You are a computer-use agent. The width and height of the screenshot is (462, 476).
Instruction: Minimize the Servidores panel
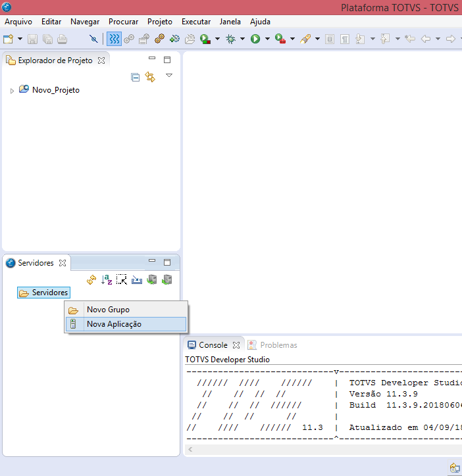point(152,260)
